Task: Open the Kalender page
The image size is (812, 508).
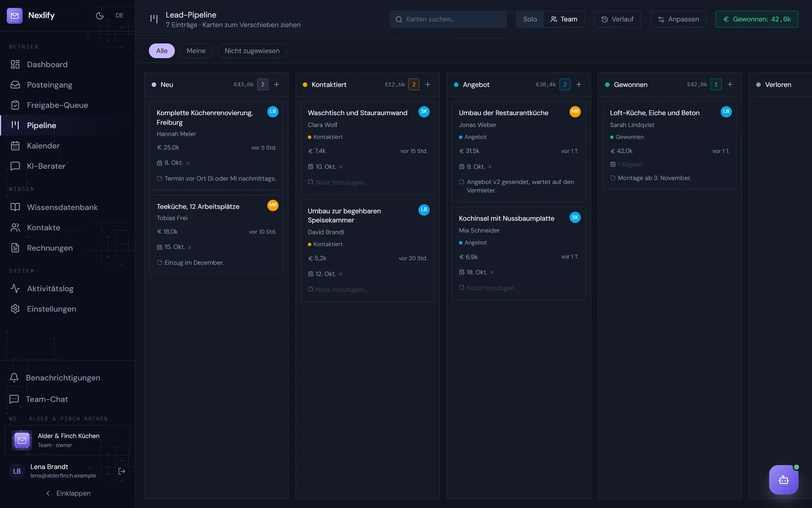Action: 67,146
